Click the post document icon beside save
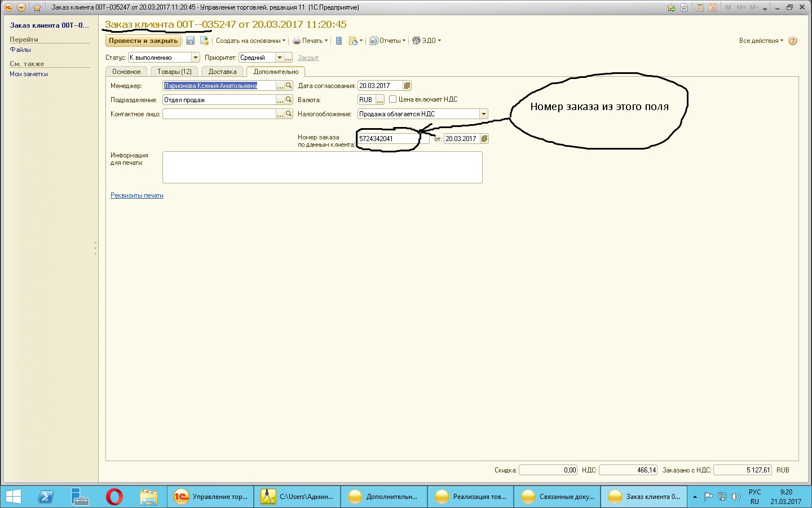 coord(204,41)
